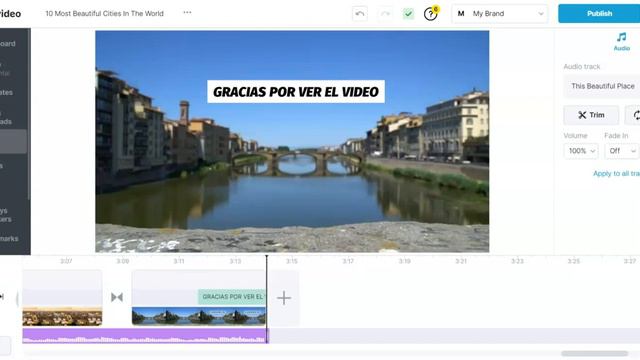The width and height of the screenshot is (640, 360).
Task: Open the Volume 100% dropdown
Action: (581, 151)
